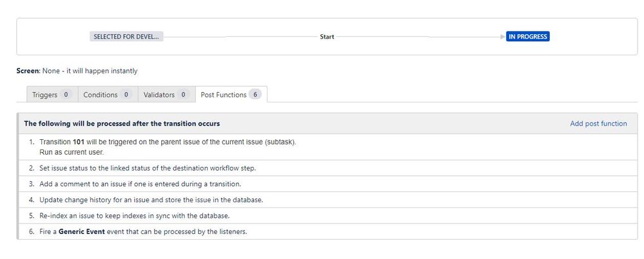Click the SELECTED FOR DEVEL... status lozenge
The image size is (644, 259).
pyautogui.click(x=126, y=37)
